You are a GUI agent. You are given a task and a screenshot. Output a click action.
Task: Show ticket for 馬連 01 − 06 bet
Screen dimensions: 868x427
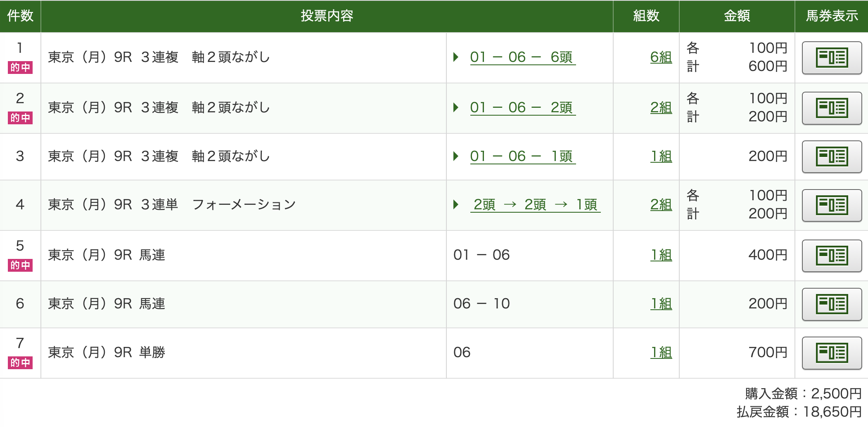tap(831, 256)
